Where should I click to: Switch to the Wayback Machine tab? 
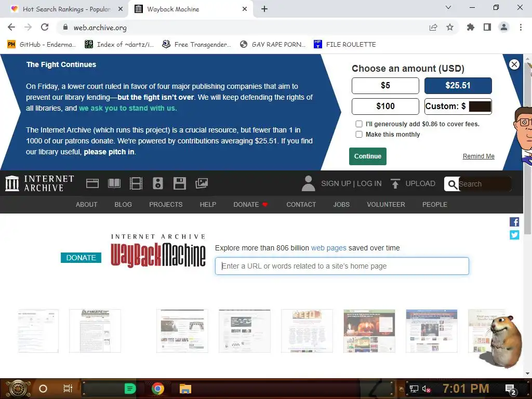click(190, 9)
